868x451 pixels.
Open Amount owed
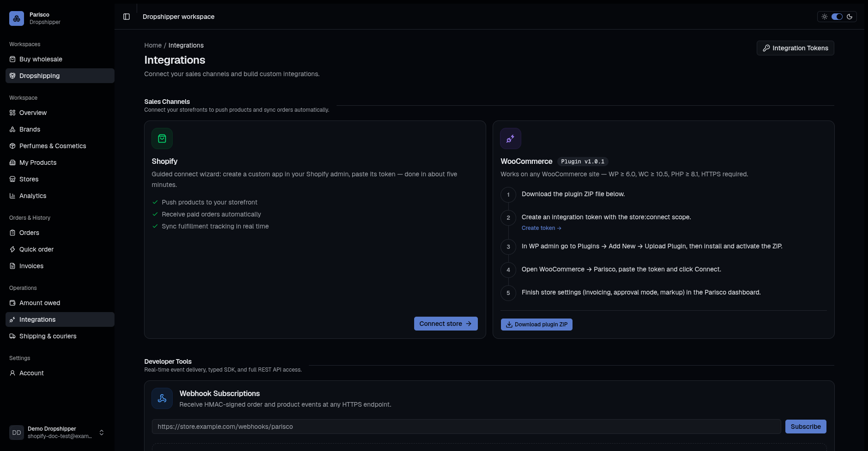tap(60, 303)
